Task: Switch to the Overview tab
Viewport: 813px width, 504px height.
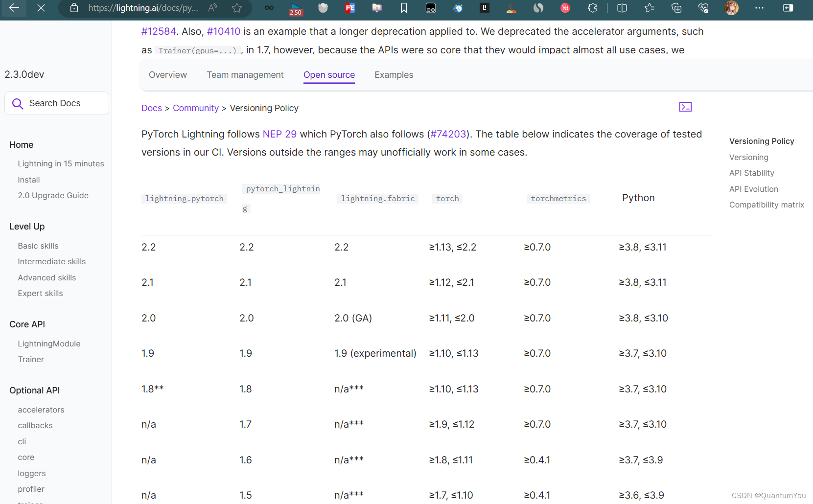Action: [x=168, y=75]
